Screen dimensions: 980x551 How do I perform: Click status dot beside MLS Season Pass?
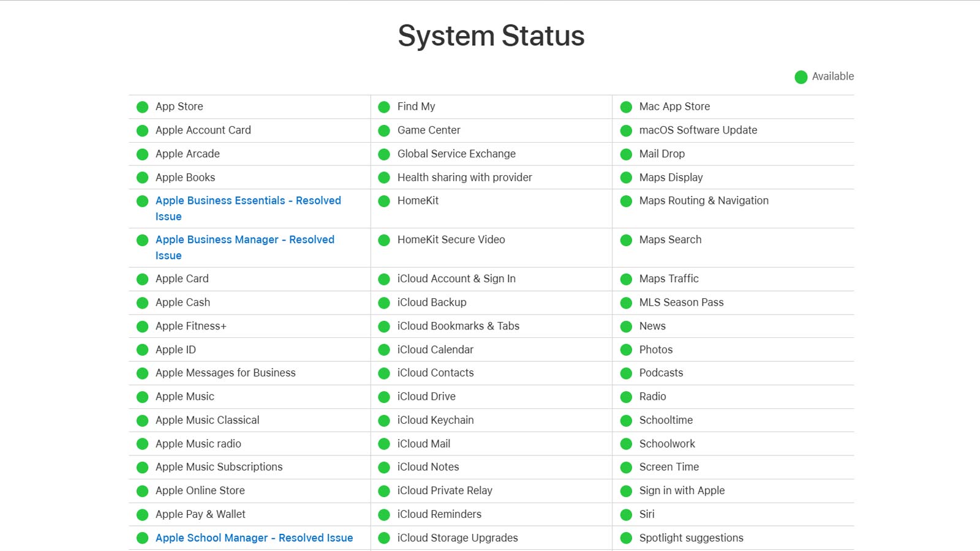(x=626, y=303)
